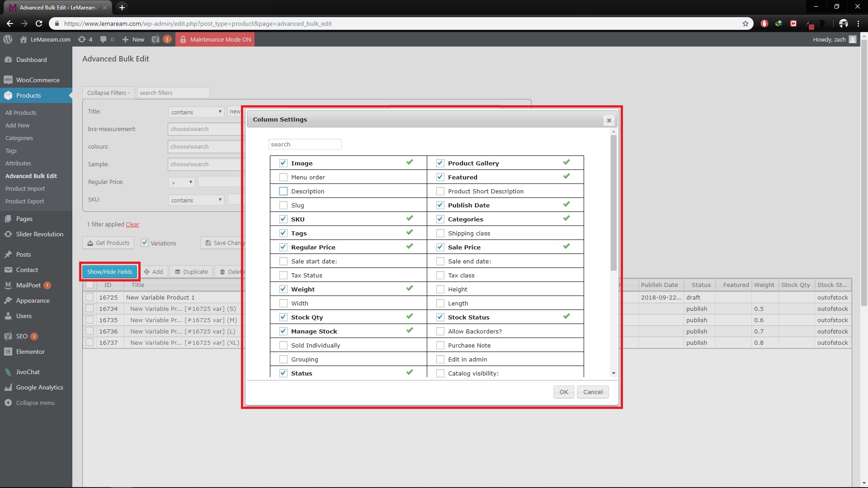Screen dimensions: 868x488
Task: Uncheck the Stock Status checkbox
Action: click(x=440, y=317)
